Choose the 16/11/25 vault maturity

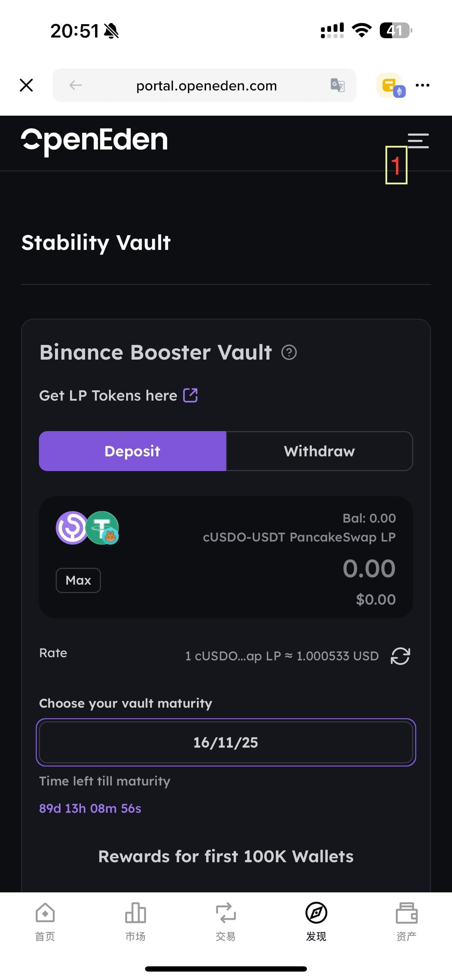226,742
